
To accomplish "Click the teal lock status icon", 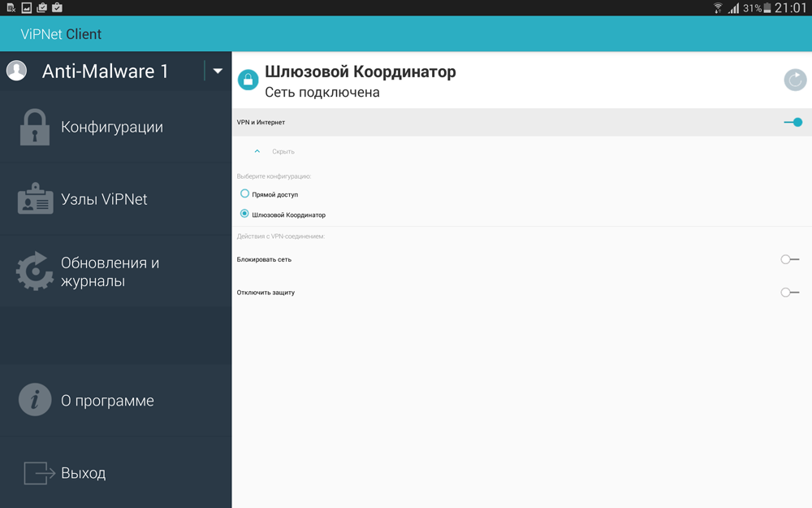I will coord(248,80).
